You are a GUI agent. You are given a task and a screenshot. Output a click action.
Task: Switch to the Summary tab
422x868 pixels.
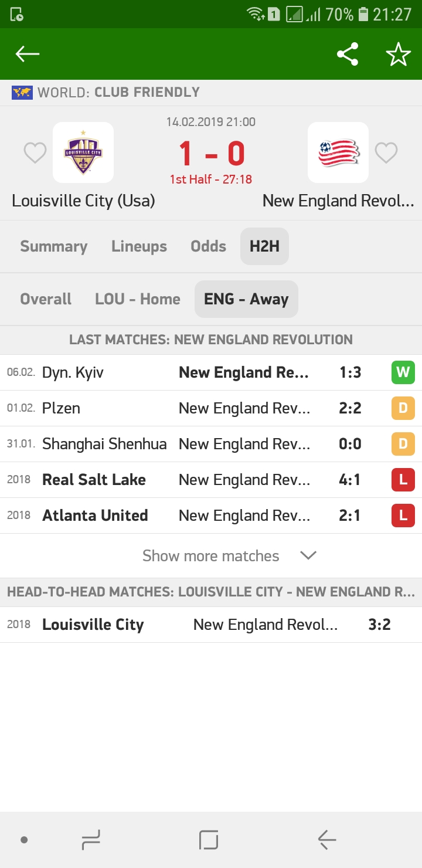(x=54, y=246)
